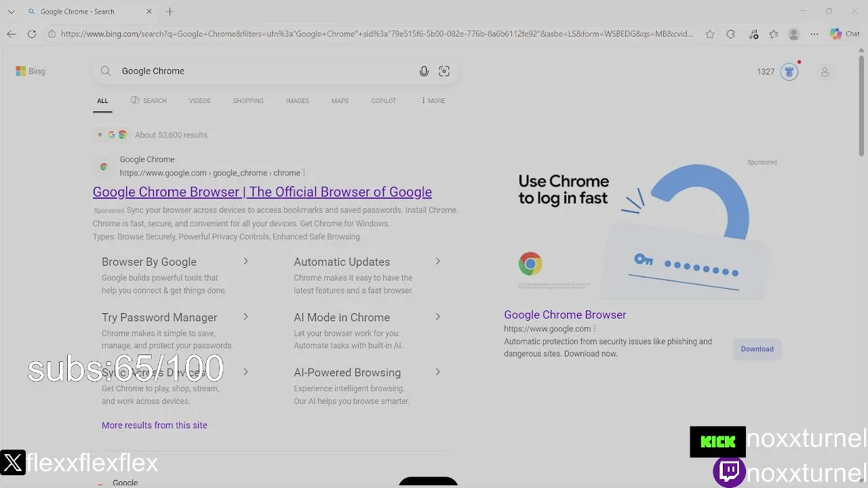Click the Download button in sidebar ad

(x=757, y=349)
